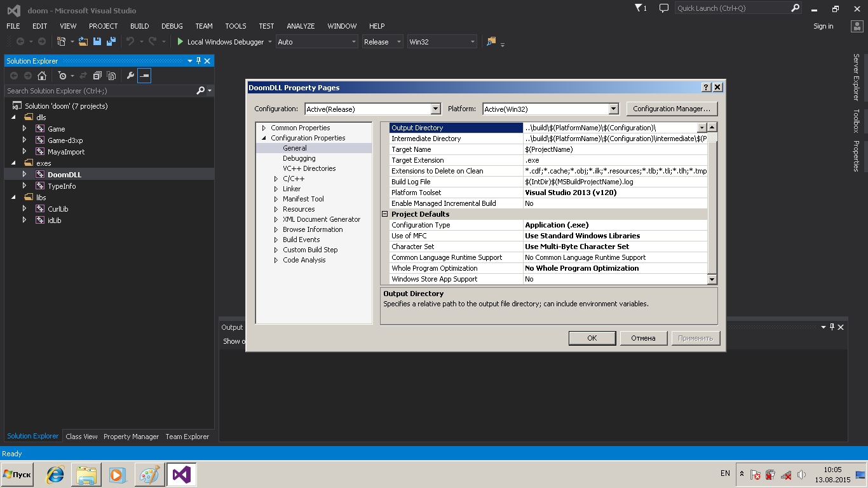
Task: Click Collapse All in Solution Explorer
Action: click(x=97, y=76)
